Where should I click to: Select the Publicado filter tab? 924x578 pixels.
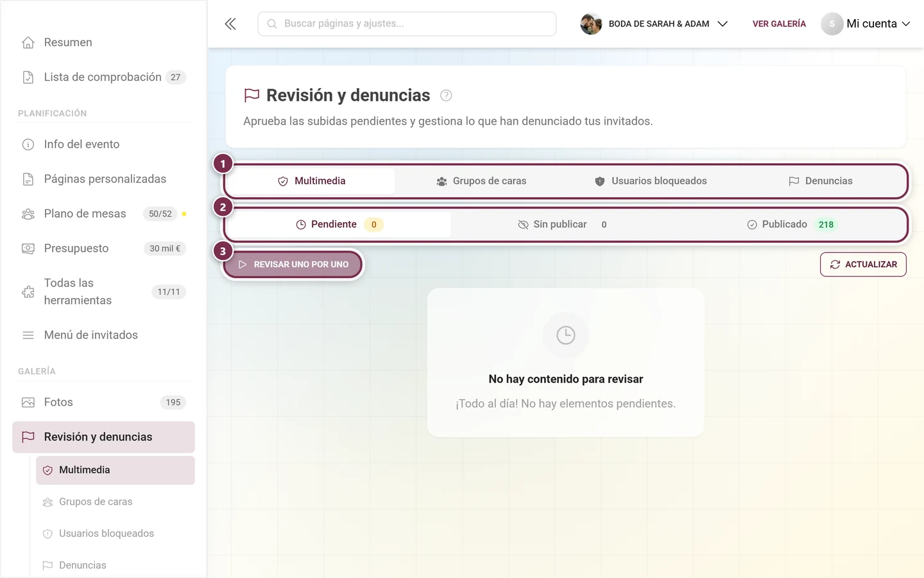click(791, 225)
